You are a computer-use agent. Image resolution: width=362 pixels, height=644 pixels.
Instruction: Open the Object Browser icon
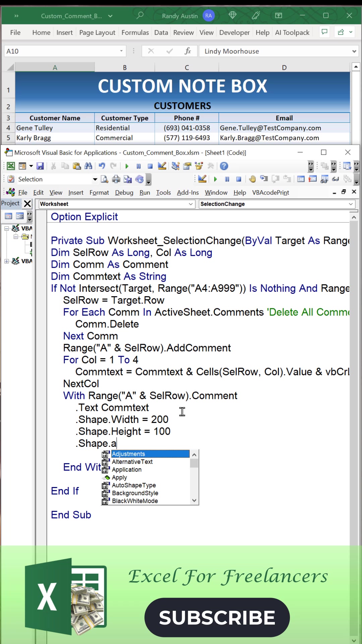pos(199,166)
